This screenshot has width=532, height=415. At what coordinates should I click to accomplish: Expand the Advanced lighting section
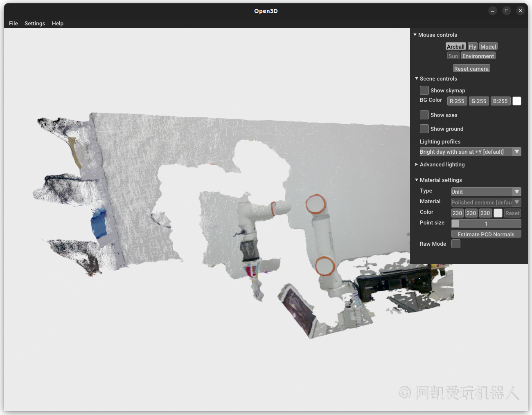(x=417, y=164)
